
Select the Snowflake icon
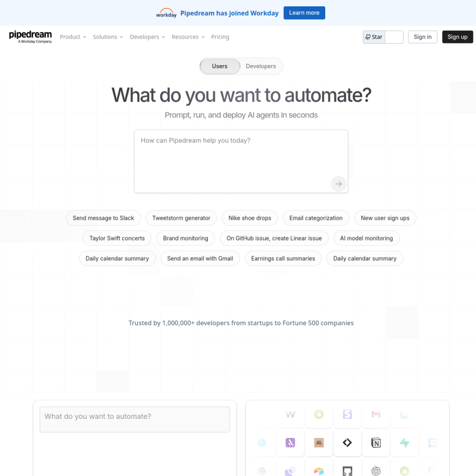(262, 443)
